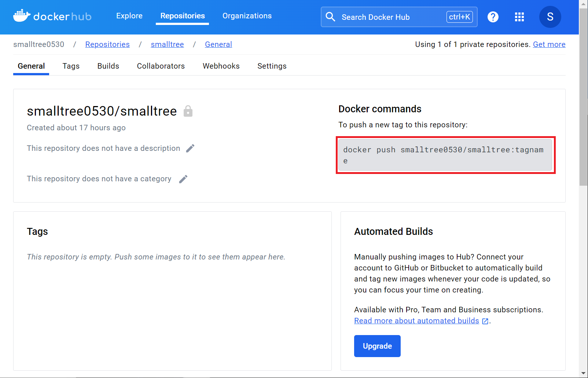Click the search magnifier icon
588x378 pixels.
[x=330, y=17]
